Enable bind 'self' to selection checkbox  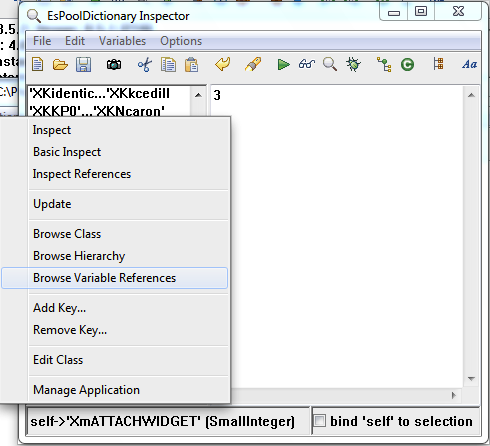click(x=319, y=421)
